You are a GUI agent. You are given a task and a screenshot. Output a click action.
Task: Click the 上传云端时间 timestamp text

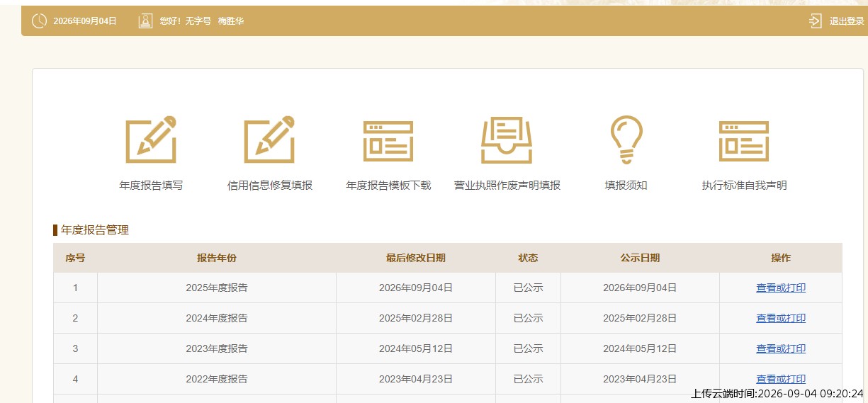click(777, 394)
